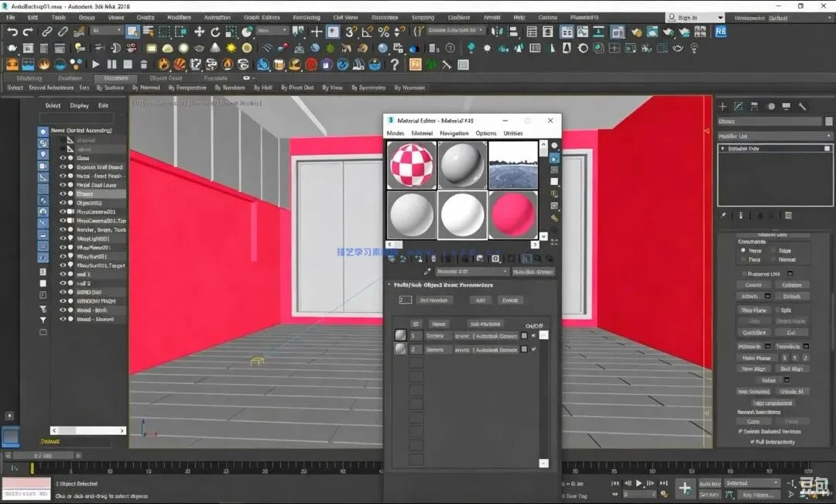Click the Attach button in command panel

coord(749,297)
